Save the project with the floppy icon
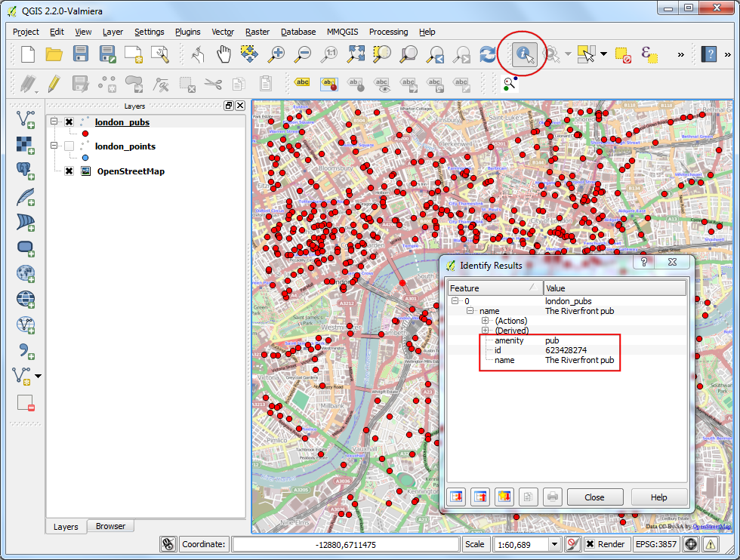This screenshot has width=740, height=560. tap(81, 54)
